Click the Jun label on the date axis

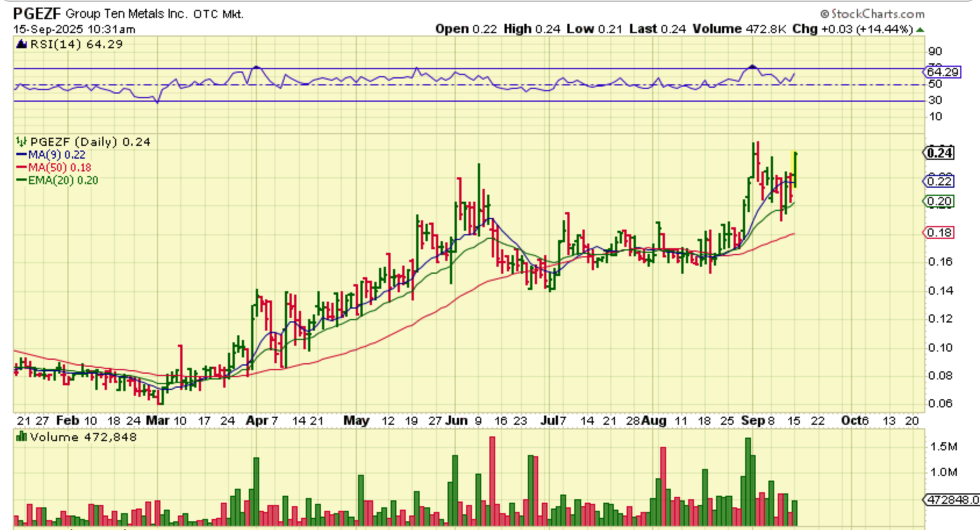pyautogui.click(x=456, y=421)
